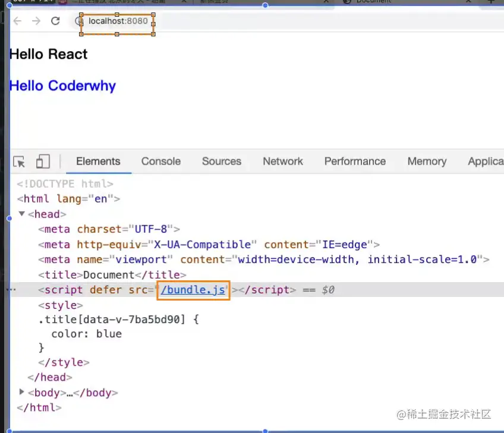Open the /bundle.js script link

coord(193,290)
